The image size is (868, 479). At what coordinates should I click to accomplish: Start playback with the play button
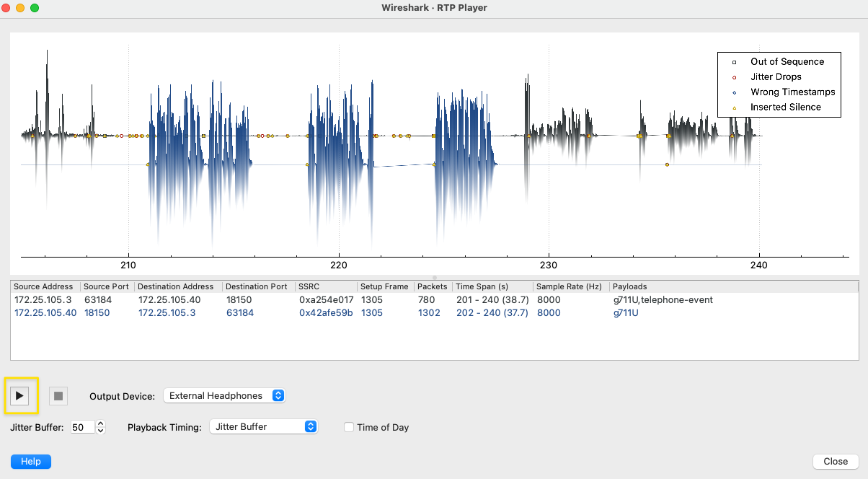point(20,395)
